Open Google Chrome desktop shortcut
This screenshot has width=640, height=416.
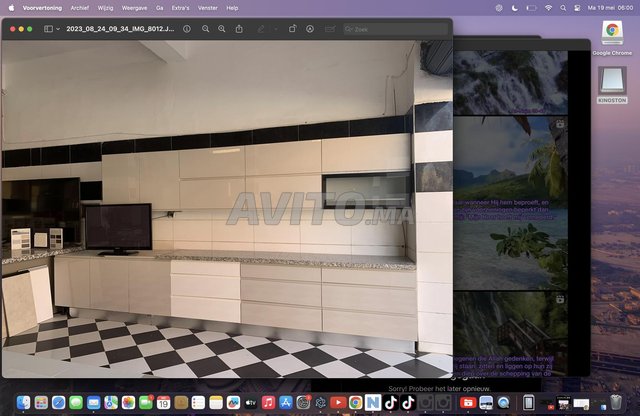[611, 35]
